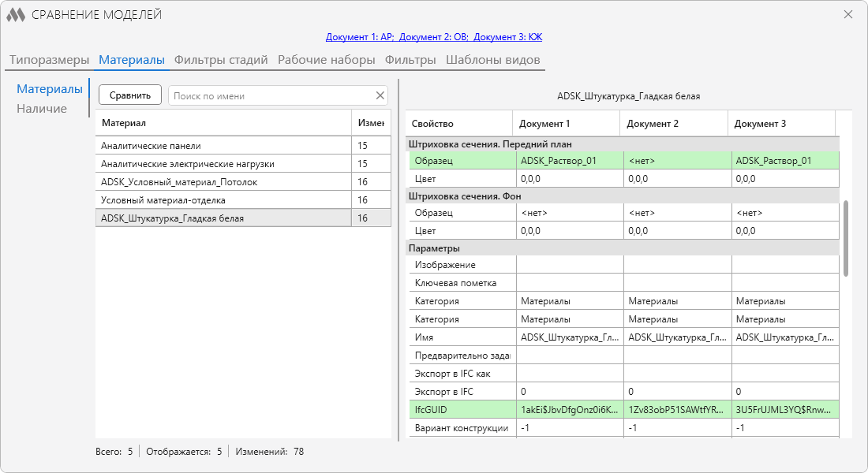This screenshot has width=868, height=473.
Task: Select the Фильтры tab
Action: 410,60
